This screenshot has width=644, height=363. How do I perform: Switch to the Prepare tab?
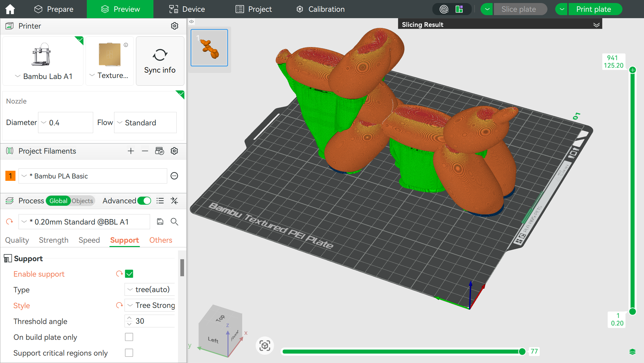click(x=54, y=9)
